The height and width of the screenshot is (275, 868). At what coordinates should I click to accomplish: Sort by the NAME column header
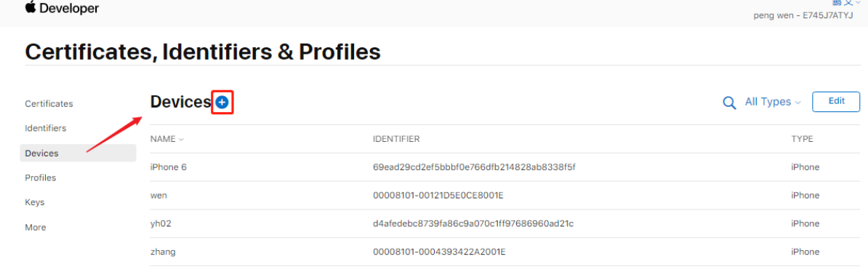(x=166, y=139)
